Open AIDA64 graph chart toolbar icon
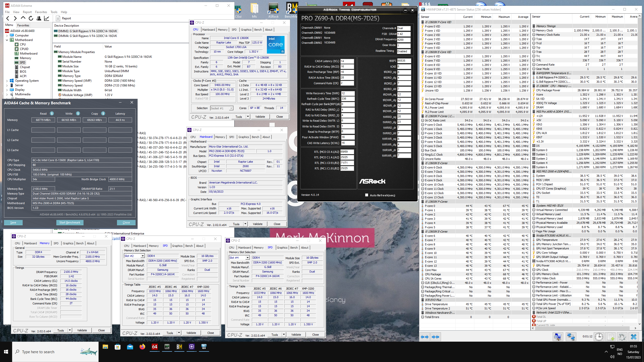 pyautogui.click(x=47, y=18)
